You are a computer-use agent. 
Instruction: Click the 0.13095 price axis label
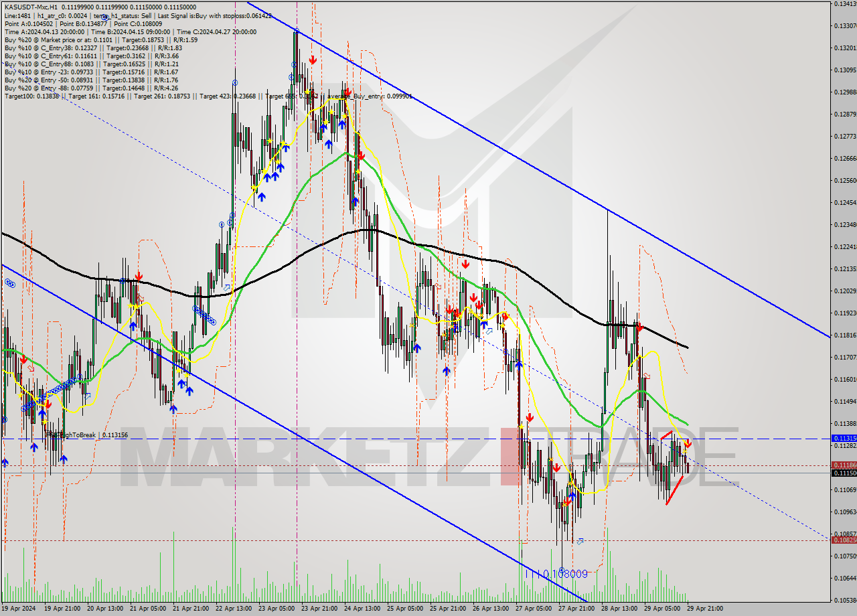[845, 70]
